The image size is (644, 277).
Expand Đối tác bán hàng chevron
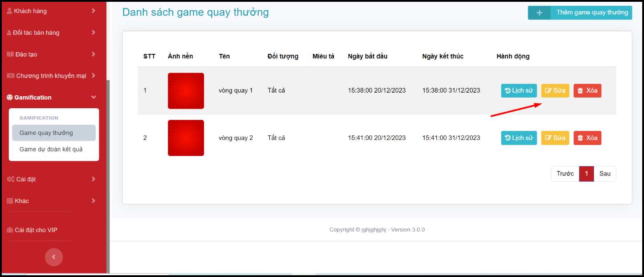point(93,33)
